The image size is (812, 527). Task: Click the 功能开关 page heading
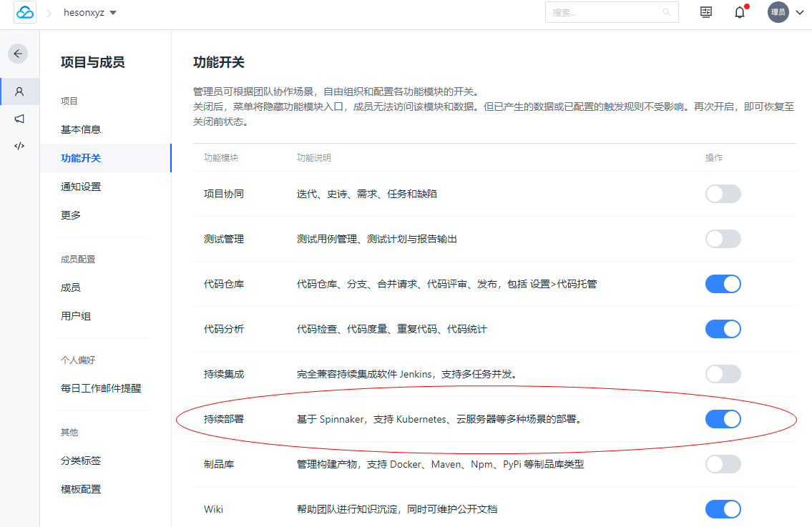218,62
